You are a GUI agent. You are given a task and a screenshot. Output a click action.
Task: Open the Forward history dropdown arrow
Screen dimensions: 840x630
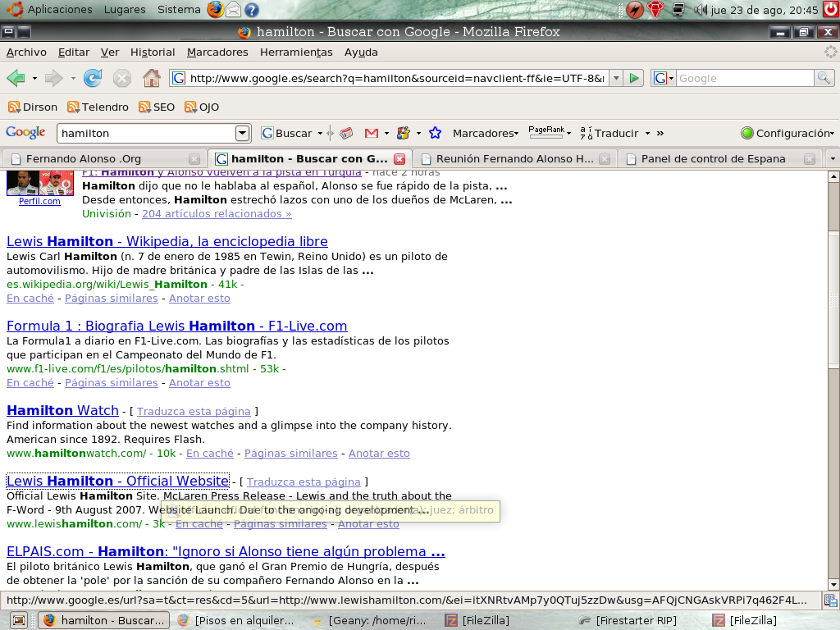[x=73, y=79]
